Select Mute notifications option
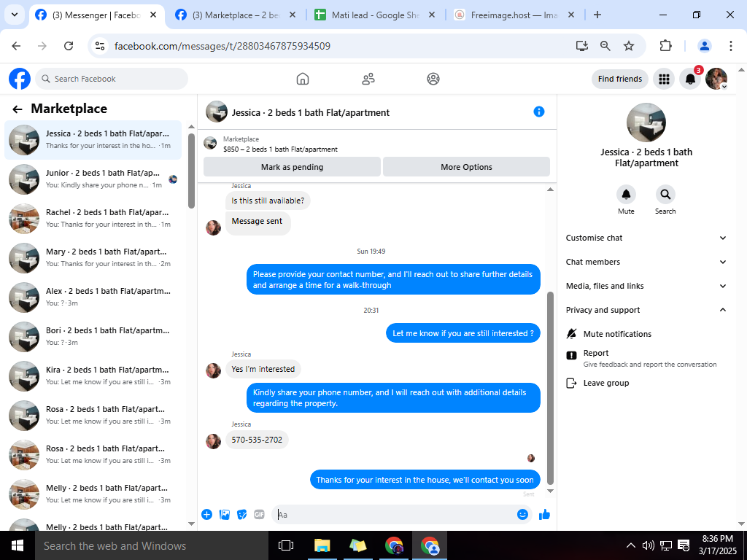 point(646,334)
